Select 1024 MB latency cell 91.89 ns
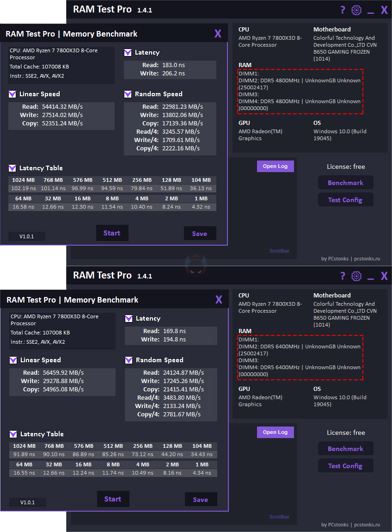 pos(24,454)
